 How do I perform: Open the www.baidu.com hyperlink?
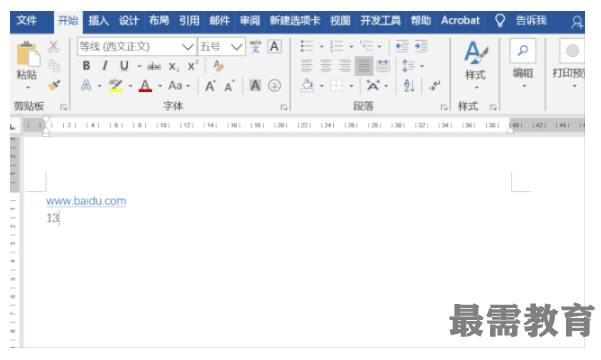click(x=86, y=201)
